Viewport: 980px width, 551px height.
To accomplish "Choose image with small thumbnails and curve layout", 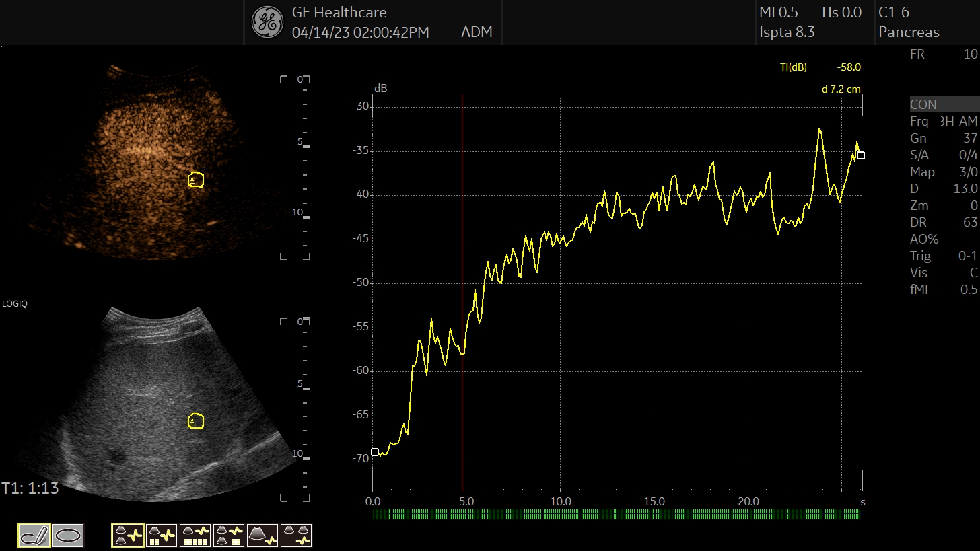I will [162, 536].
